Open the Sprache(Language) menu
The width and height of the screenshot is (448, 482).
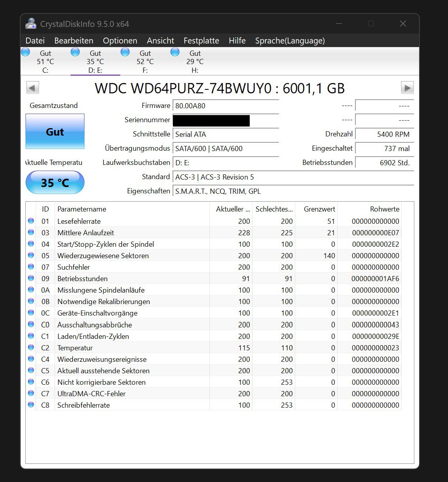coord(290,40)
